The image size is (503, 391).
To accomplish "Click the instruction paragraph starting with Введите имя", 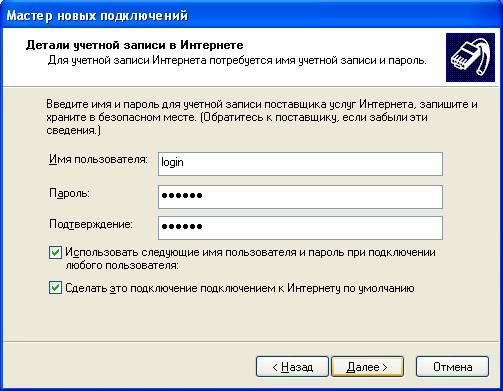I will pyautogui.click(x=262, y=117).
